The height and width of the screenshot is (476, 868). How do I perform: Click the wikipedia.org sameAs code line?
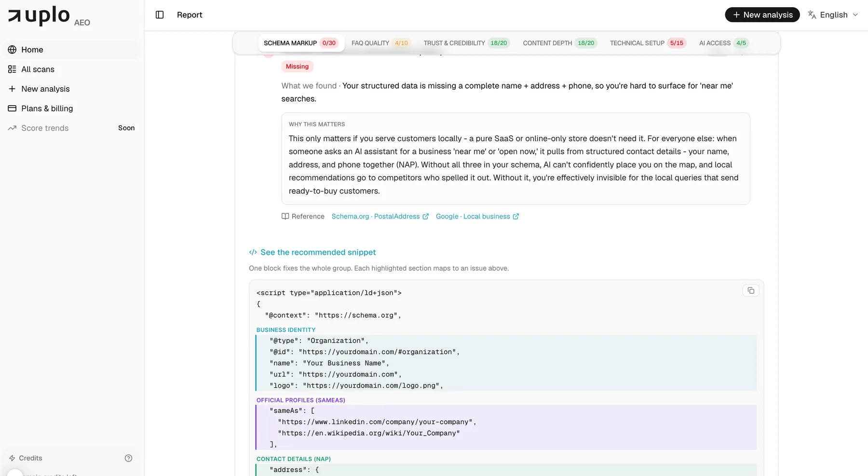[369, 433]
